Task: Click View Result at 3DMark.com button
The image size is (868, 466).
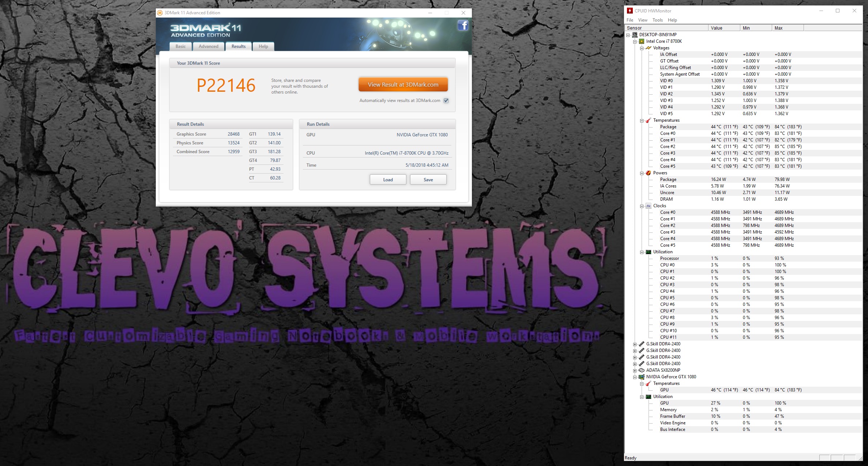Action: click(x=403, y=84)
